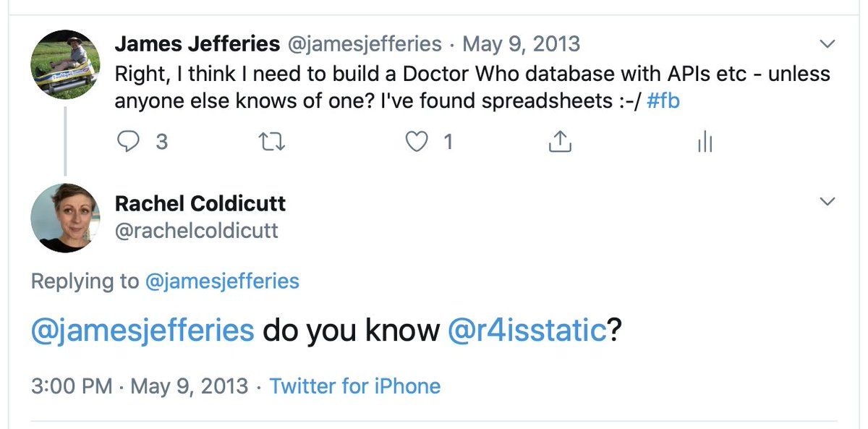Viewport: 868px width, 429px height.
Task: Expand Rachel Coldicutt's tweet options chevron
Action: [827, 202]
